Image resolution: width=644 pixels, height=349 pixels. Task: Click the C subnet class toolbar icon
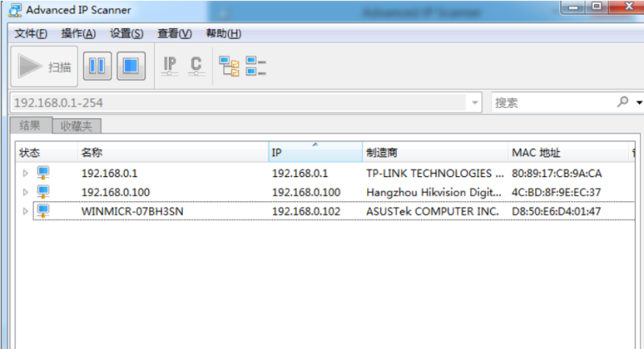[196, 67]
